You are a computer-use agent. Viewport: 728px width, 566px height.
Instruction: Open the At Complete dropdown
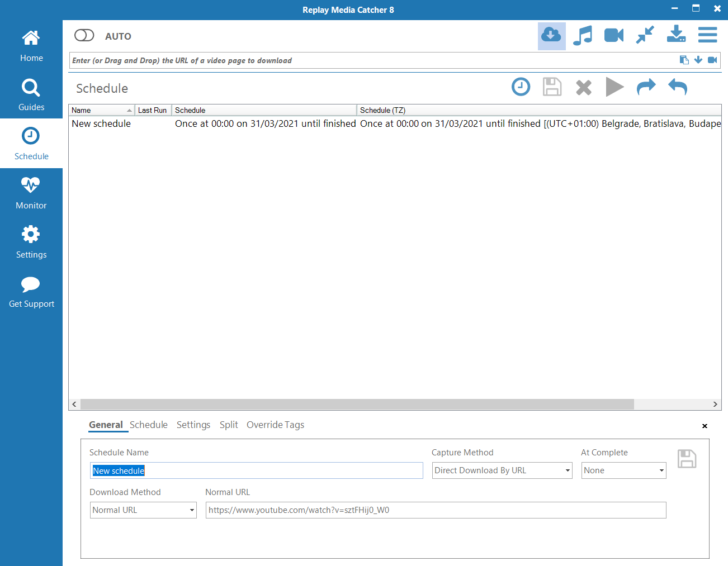(x=624, y=470)
